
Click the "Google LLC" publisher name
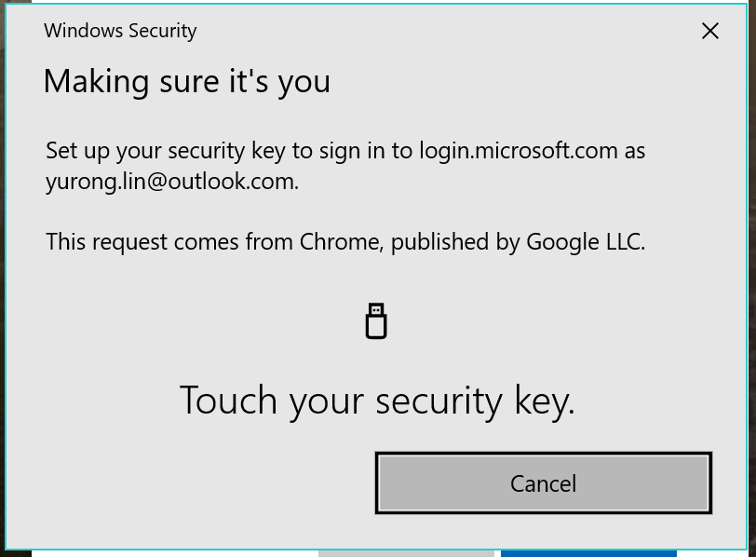point(584,242)
